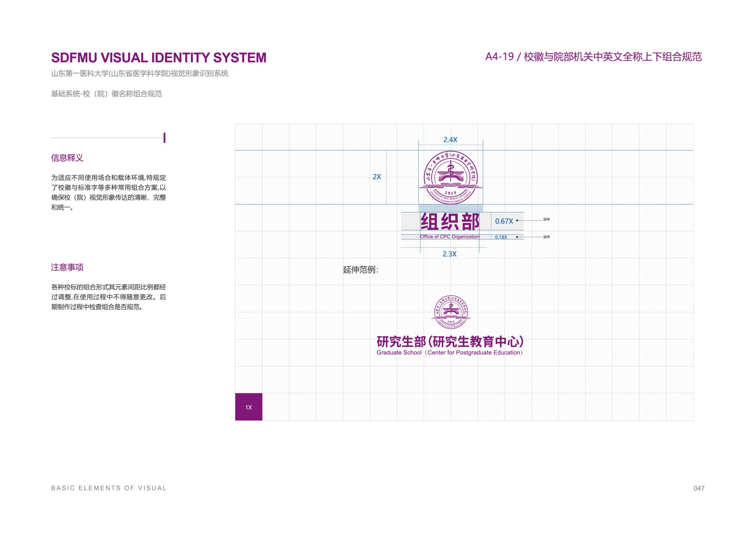Click the 注意事项 section heading
Viewport: 756px width, 535px height.
[x=67, y=267]
